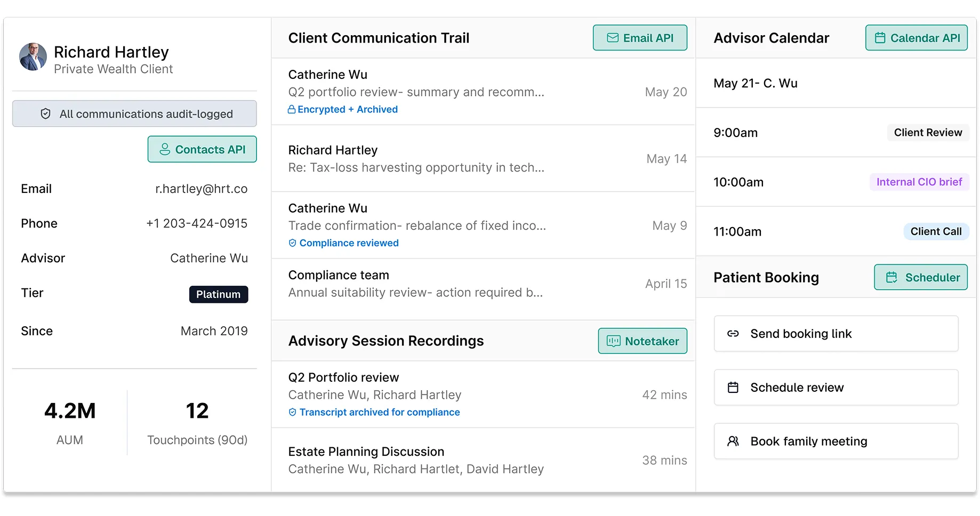Click the 38 mins recording duration

coord(664,461)
